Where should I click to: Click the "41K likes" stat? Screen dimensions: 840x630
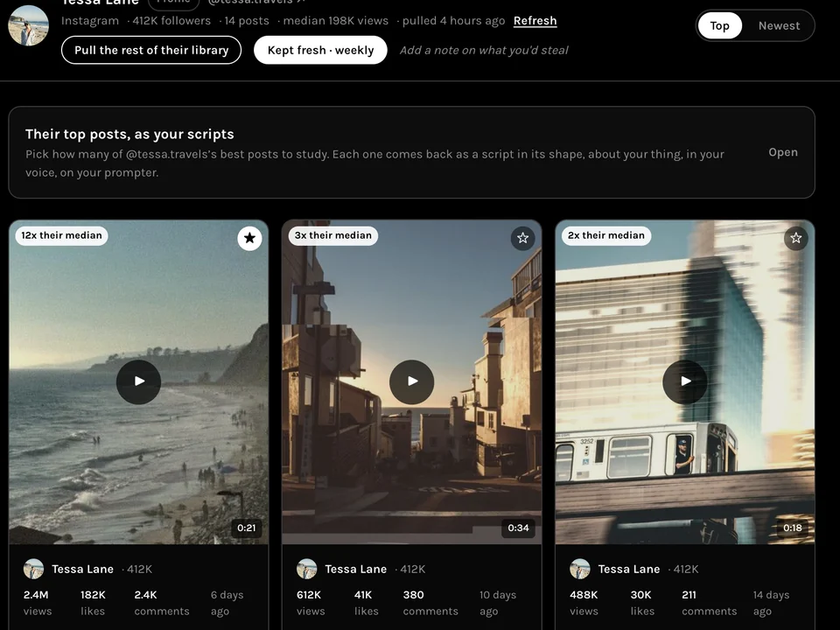(367, 603)
